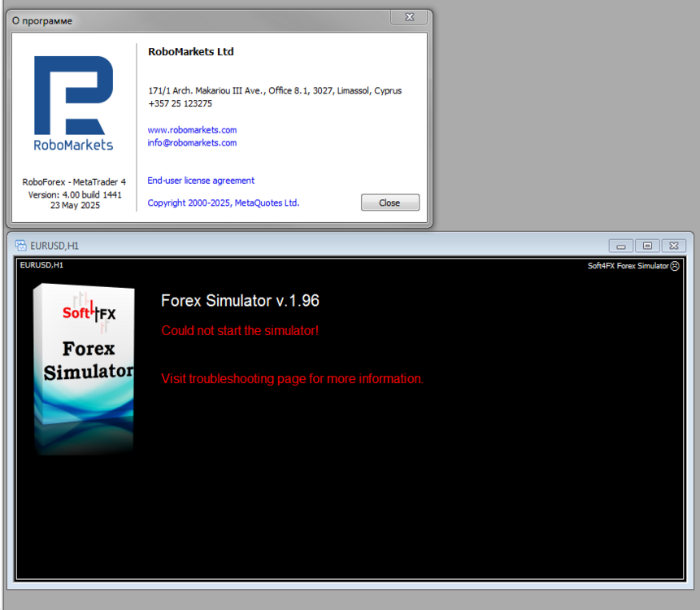Click the sad face expert advisor icon

click(x=675, y=266)
